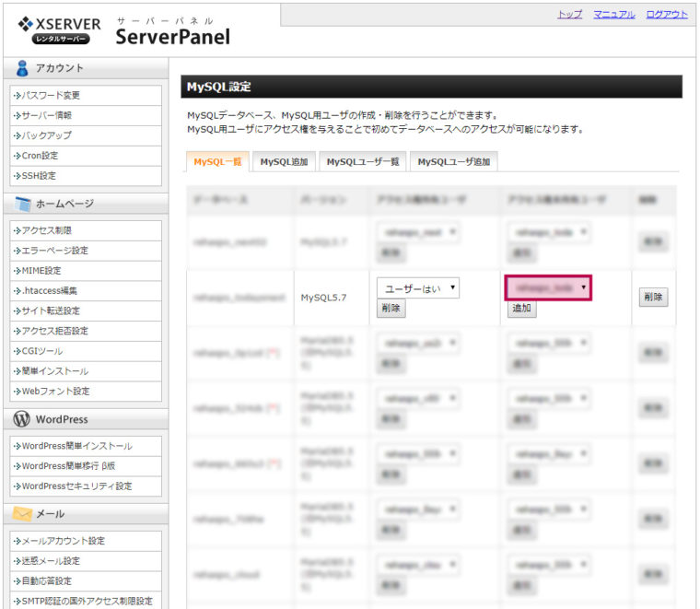The width and height of the screenshot is (700, 609).
Task: Click the WordPress logo icon
Action: [21, 419]
